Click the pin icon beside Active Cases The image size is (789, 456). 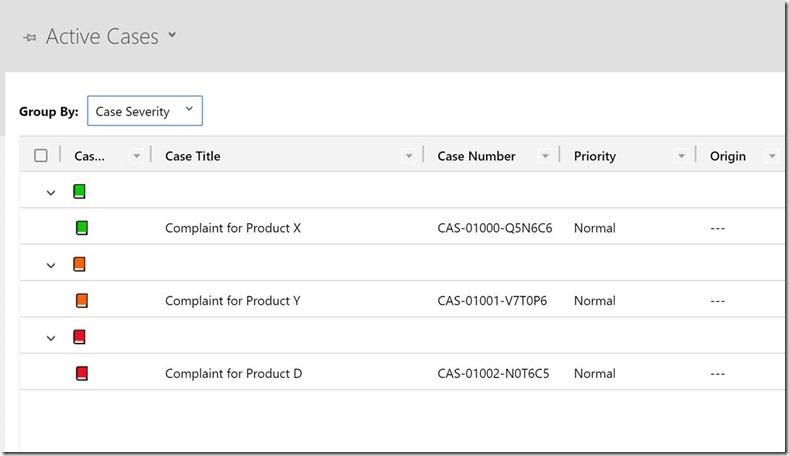point(29,38)
